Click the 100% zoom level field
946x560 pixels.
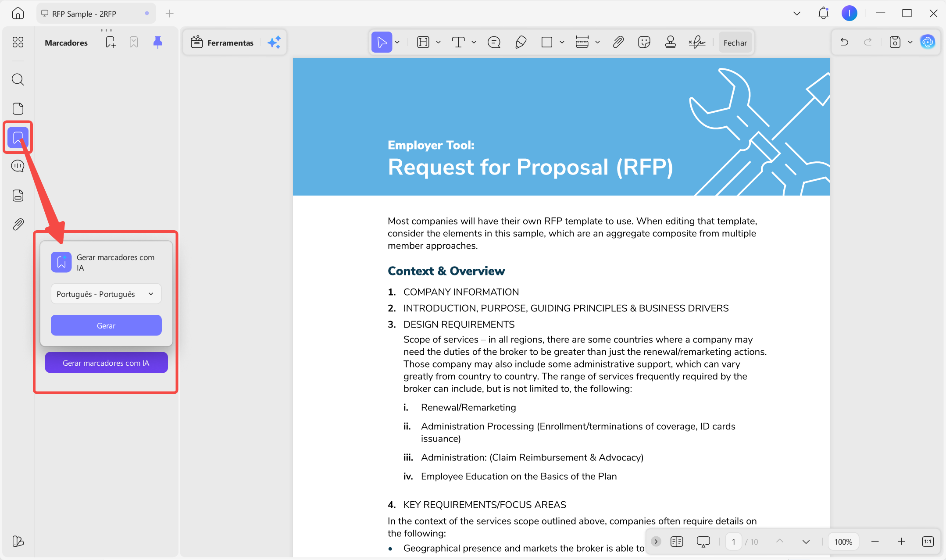point(843,542)
